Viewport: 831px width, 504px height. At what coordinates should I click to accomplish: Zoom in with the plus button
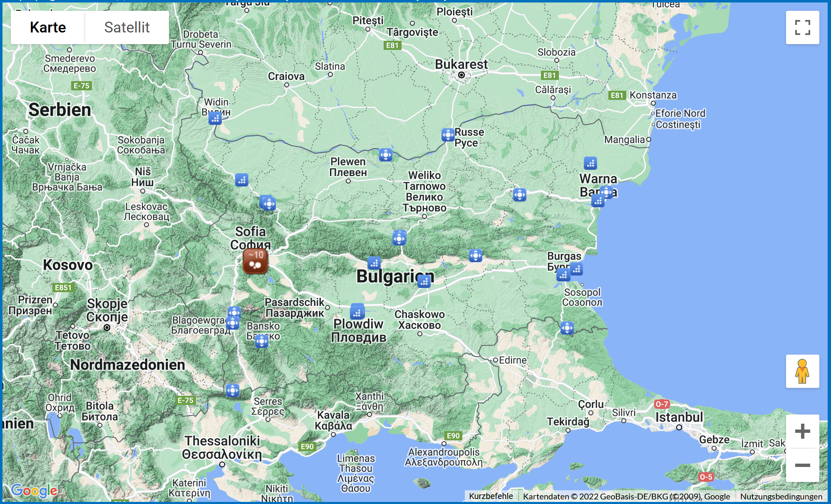click(x=802, y=431)
